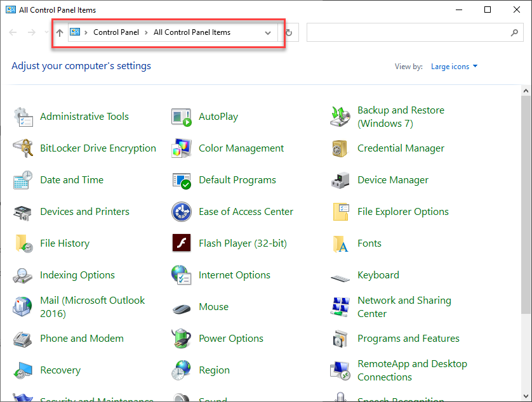Select the All Control Panel Items breadcrumb
The height and width of the screenshot is (402, 532).
[x=192, y=32]
